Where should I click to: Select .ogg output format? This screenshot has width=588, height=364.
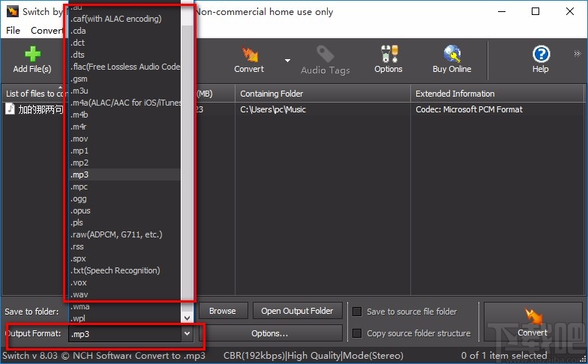124,198
